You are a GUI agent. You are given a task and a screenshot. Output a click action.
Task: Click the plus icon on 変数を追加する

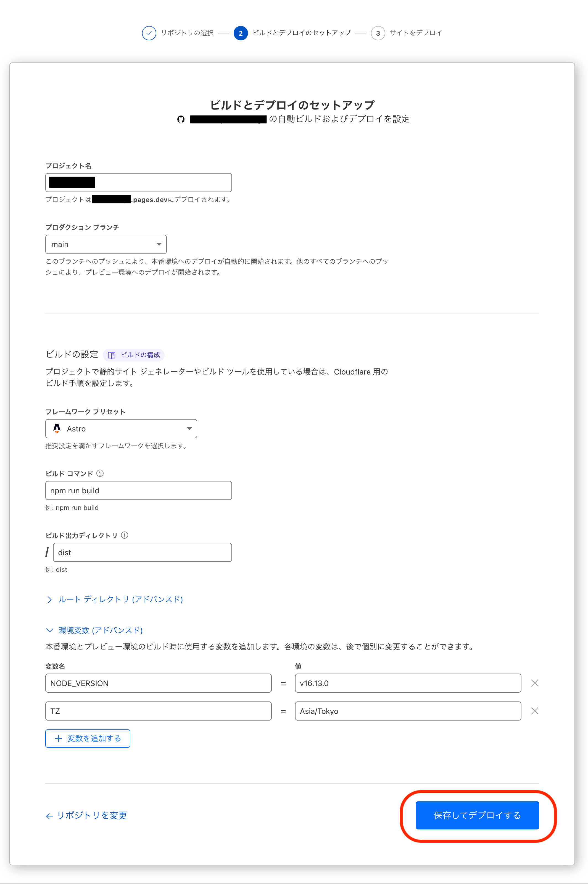click(58, 738)
